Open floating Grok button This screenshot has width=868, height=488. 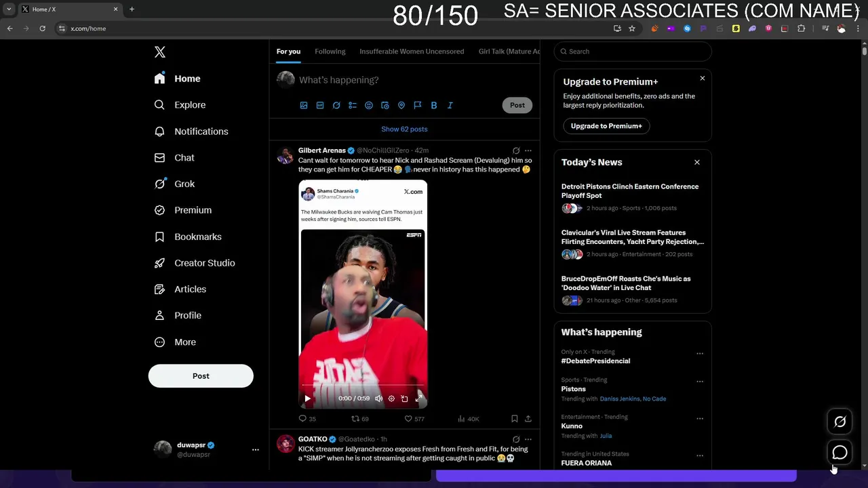pos(840,422)
